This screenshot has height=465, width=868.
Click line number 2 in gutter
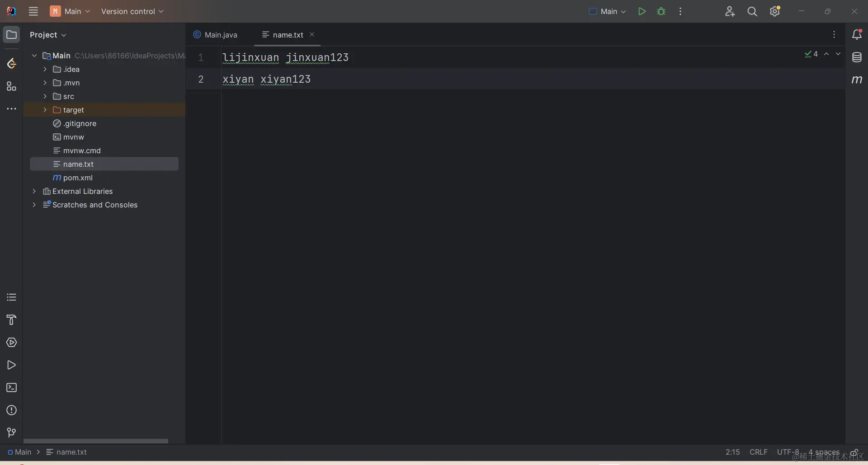201,79
